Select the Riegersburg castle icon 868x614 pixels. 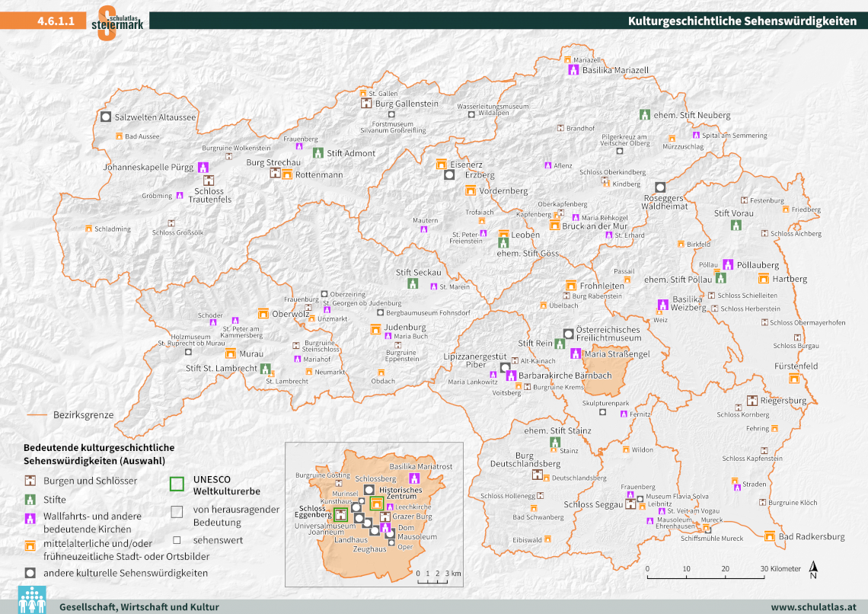click(x=752, y=401)
